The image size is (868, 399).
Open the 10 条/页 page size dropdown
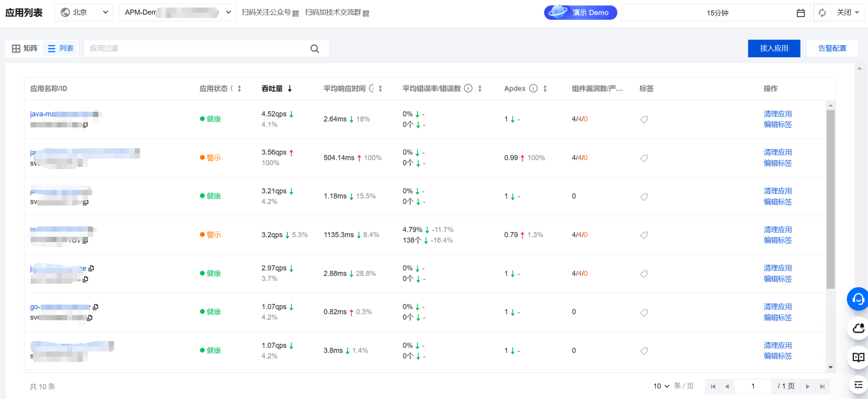pyautogui.click(x=661, y=386)
